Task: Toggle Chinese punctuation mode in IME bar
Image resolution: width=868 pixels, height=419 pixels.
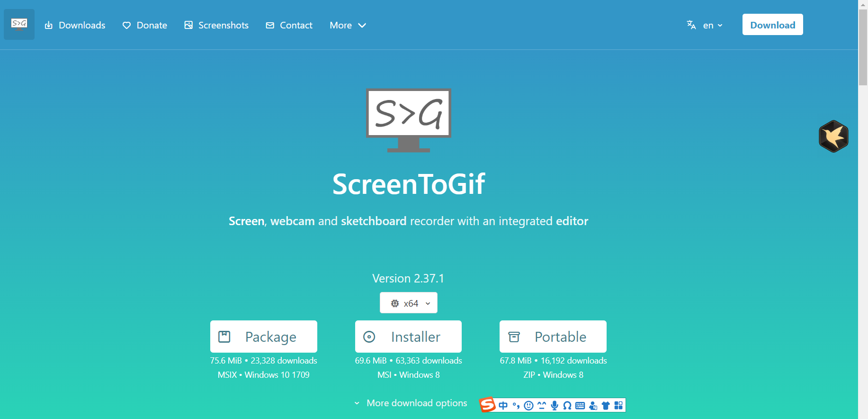Action: coord(516,405)
